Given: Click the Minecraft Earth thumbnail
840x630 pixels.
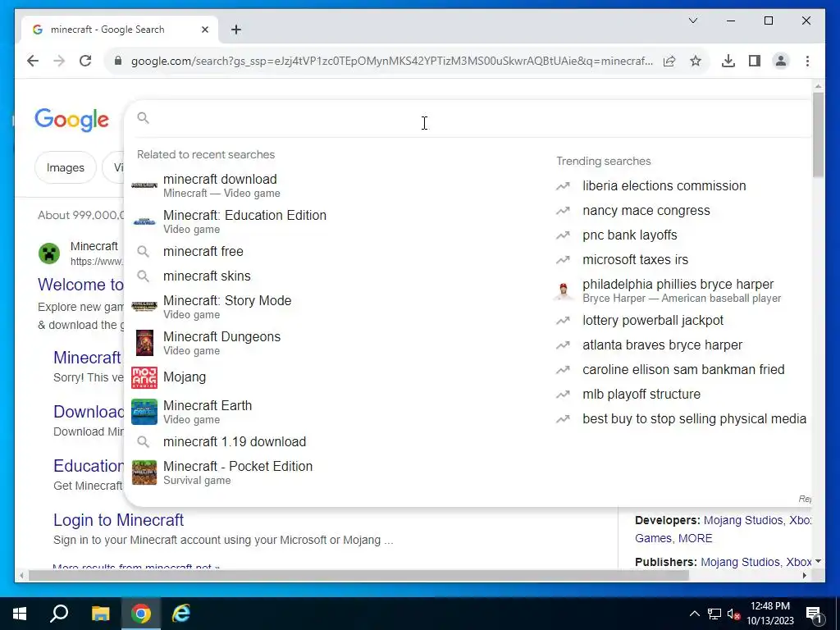Looking at the screenshot, I should pyautogui.click(x=144, y=412).
